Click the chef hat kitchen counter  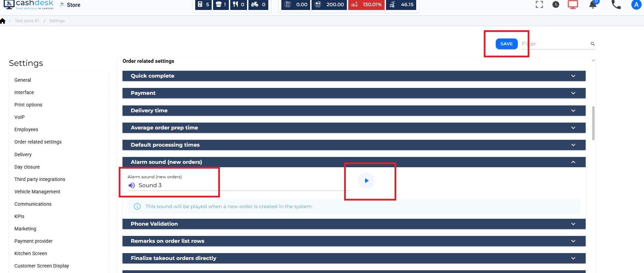click(221, 4)
